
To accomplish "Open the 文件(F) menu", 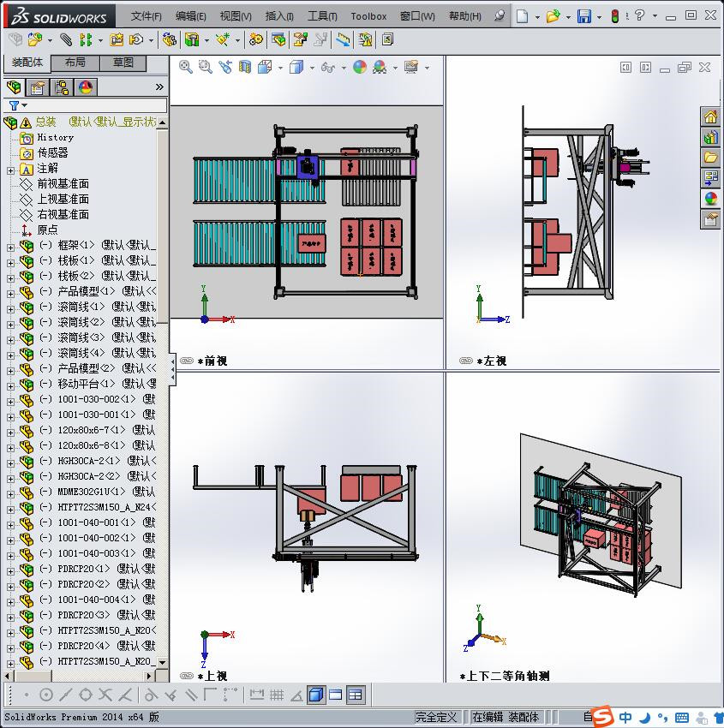I will tap(146, 16).
